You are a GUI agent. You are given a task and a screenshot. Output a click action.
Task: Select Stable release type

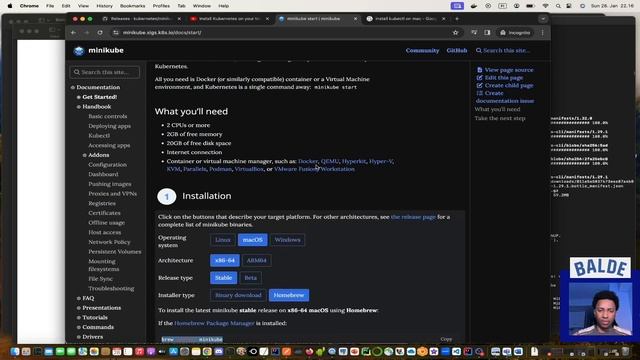pyautogui.click(x=223, y=278)
